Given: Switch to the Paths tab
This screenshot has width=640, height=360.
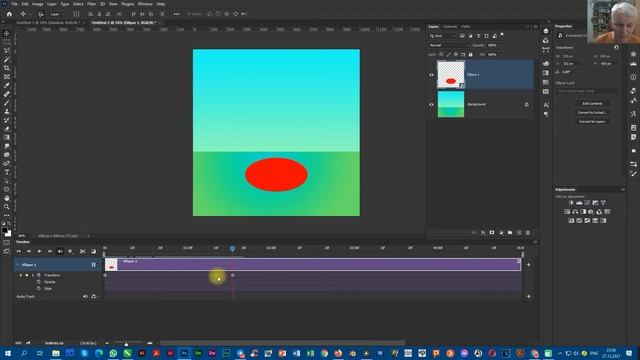Looking at the screenshot, I should 466,27.
